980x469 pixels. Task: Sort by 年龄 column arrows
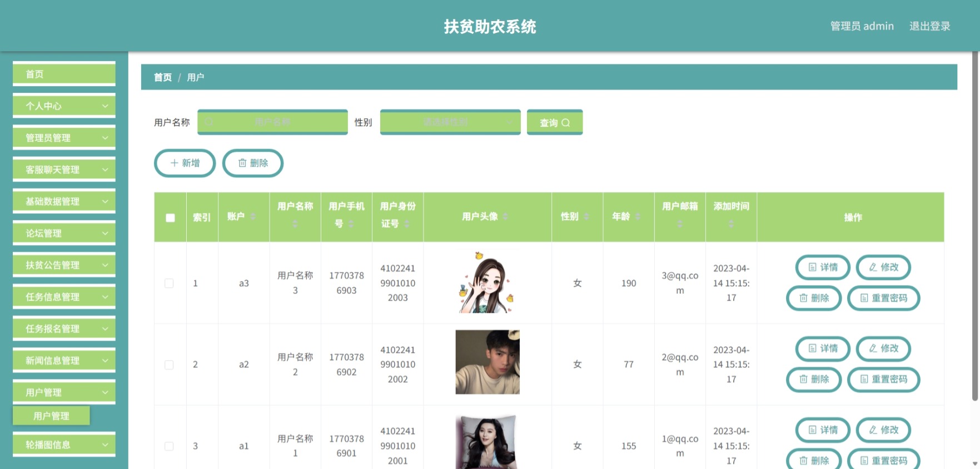[638, 216]
